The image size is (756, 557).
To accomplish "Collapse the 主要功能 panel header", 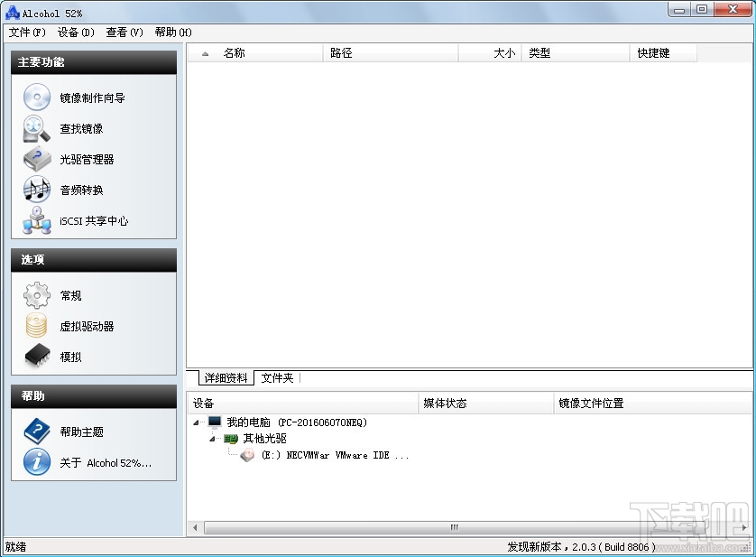I will point(94,62).
